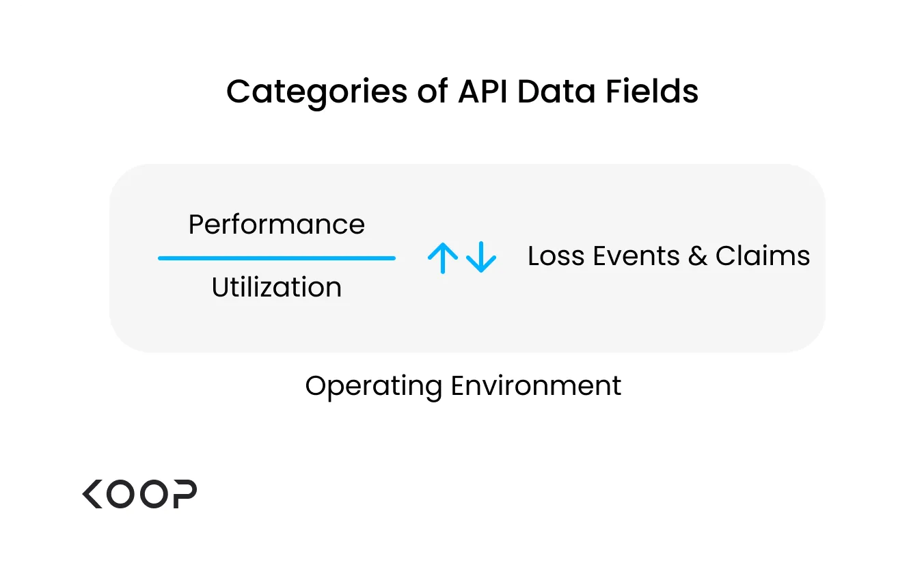This screenshot has width=924, height=563.
Task: Click the blue up arrow icon
Action: click(443, 258)
